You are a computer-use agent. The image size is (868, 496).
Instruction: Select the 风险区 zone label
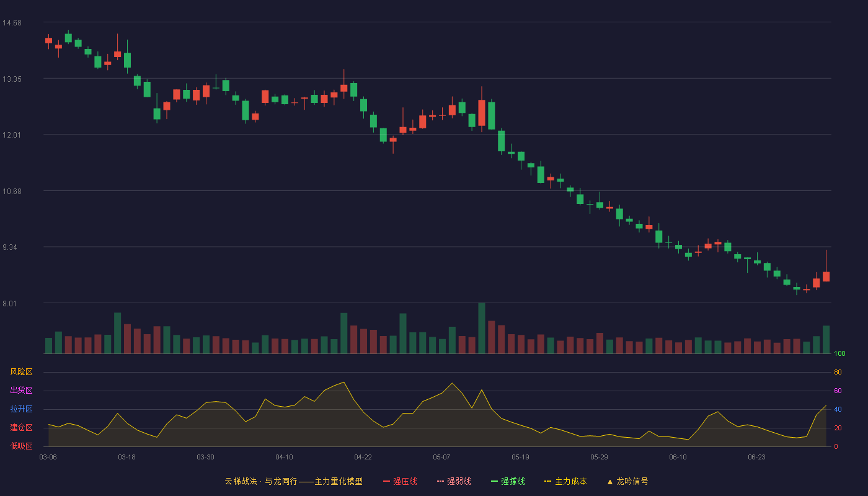[x=21, y=372]
